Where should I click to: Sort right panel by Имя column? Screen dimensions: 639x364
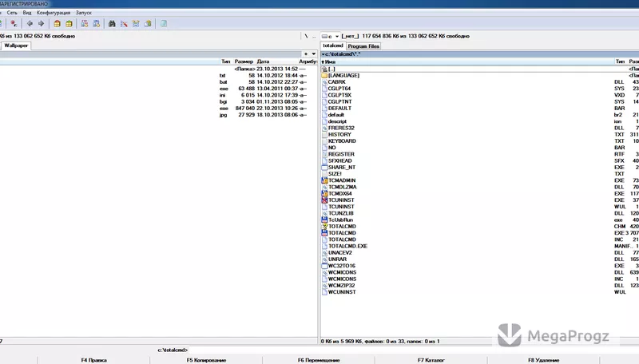468,61
